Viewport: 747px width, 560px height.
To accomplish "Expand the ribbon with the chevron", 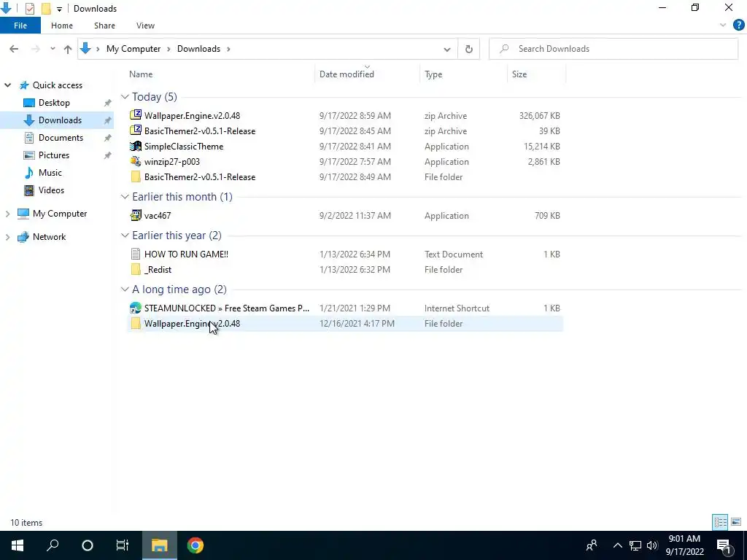I will pyautogui.click(x=722, y=26).
